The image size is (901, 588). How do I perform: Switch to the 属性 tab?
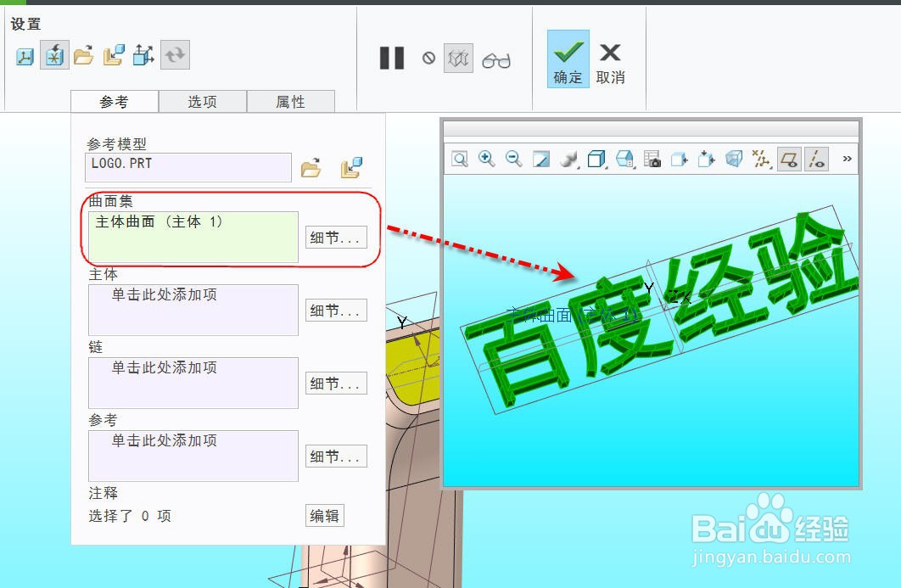[x=291, y=102]
